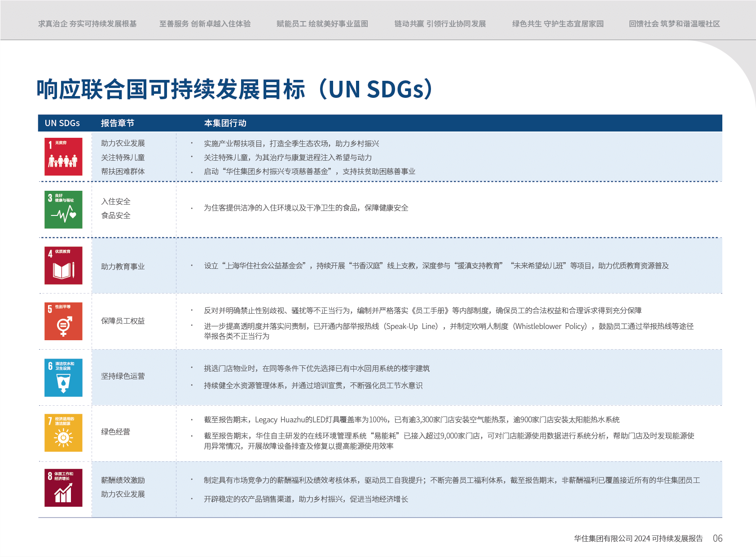
Task: Select the SDG 4 优质教育 book icon
Action: [63, 265]
